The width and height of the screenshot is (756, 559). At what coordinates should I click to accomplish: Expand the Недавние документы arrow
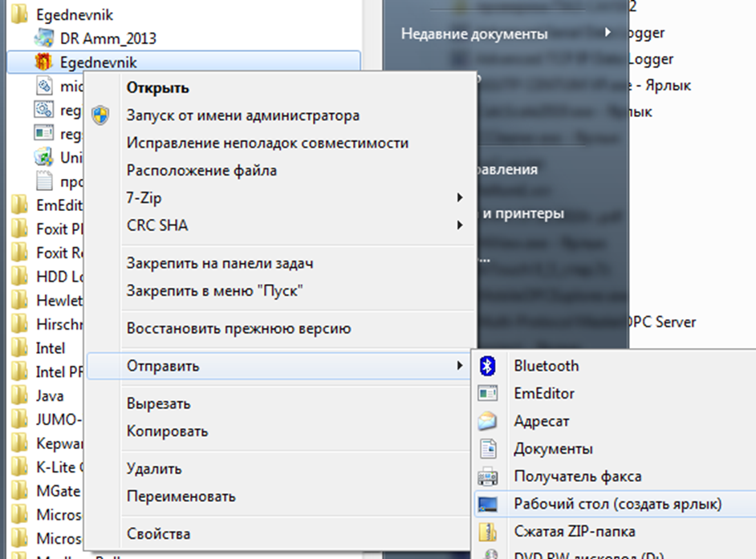pos(608,32)
